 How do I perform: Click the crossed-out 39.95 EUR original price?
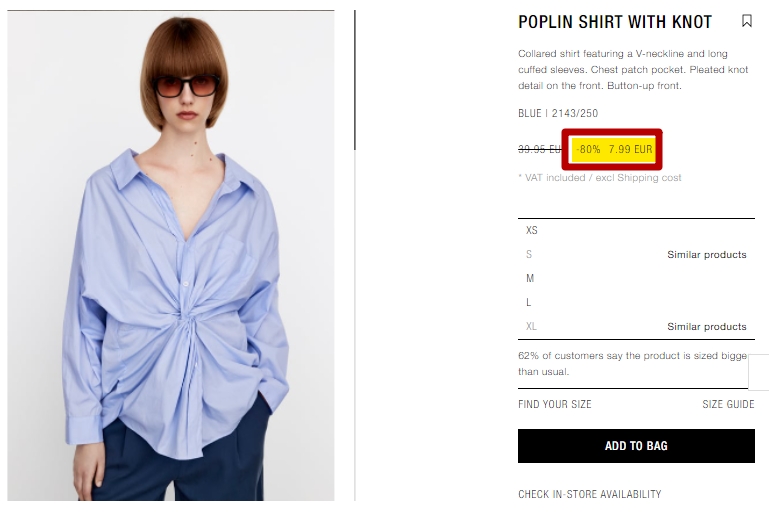pyautogui.click(x=539, y=149)
